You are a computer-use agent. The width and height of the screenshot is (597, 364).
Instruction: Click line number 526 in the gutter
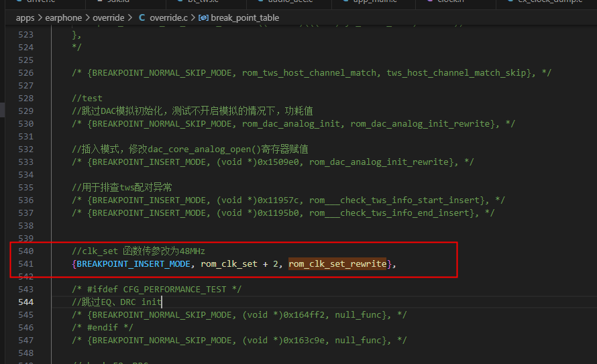point(26,72)
